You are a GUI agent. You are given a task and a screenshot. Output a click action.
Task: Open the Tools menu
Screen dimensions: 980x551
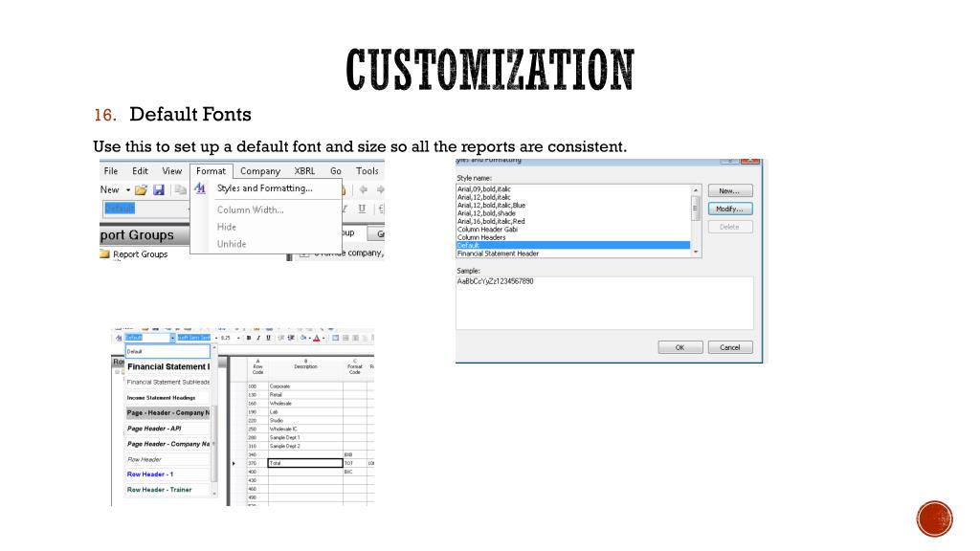(x=367, y=170)
